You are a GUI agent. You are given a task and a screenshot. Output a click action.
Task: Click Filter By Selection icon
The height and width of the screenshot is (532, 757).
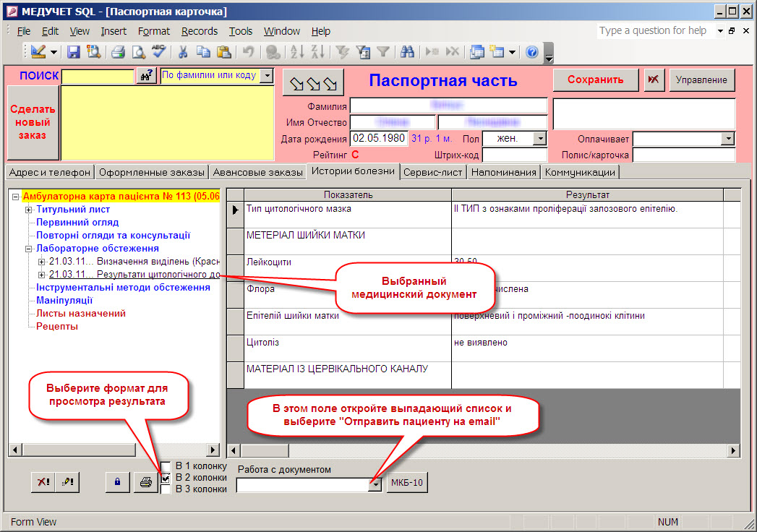tap(342, 51)
